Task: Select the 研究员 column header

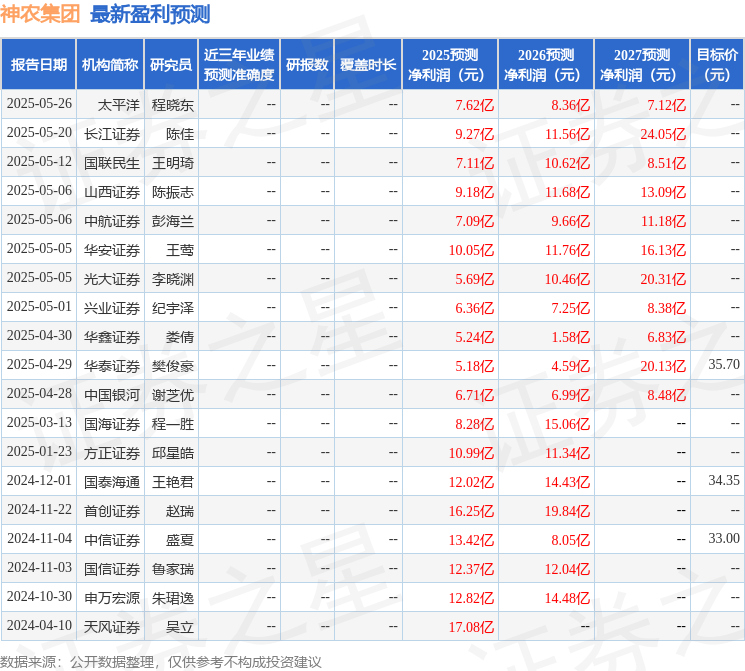Action: tap(171, 65)
